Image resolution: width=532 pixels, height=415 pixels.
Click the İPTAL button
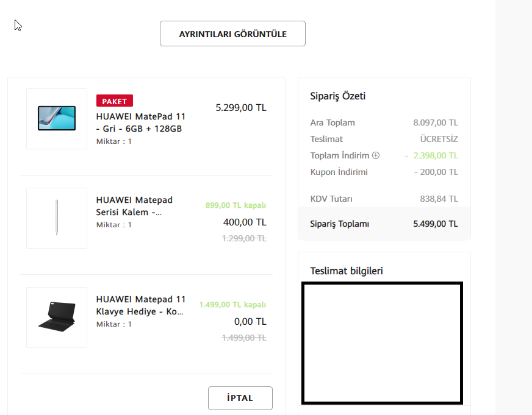click(240, 398)
